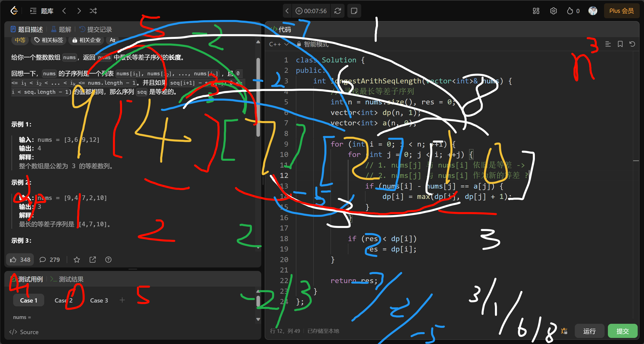Viewport: 644px width, 344px height.
Task: Click the shuffle random problem icon
Action: tap(93, 11)
